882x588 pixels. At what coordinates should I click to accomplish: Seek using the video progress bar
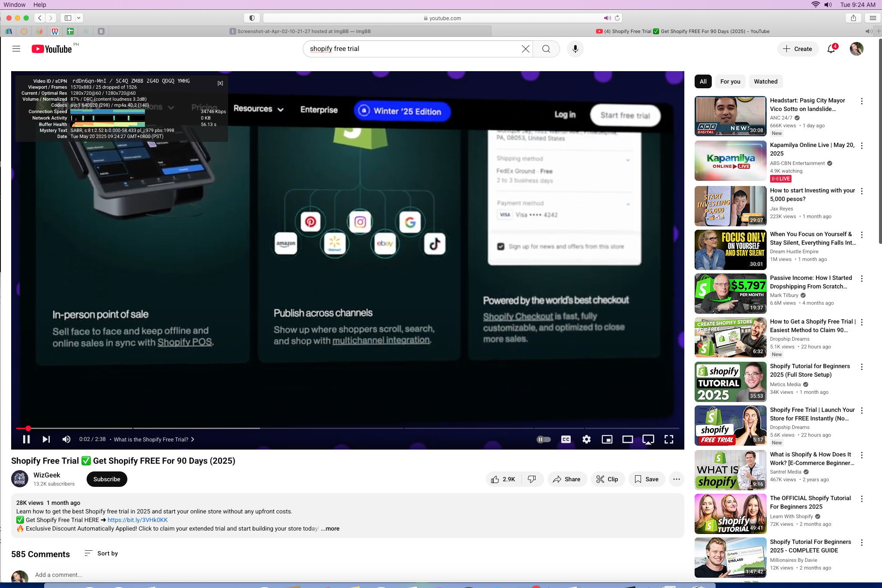[x=347, y=428]
